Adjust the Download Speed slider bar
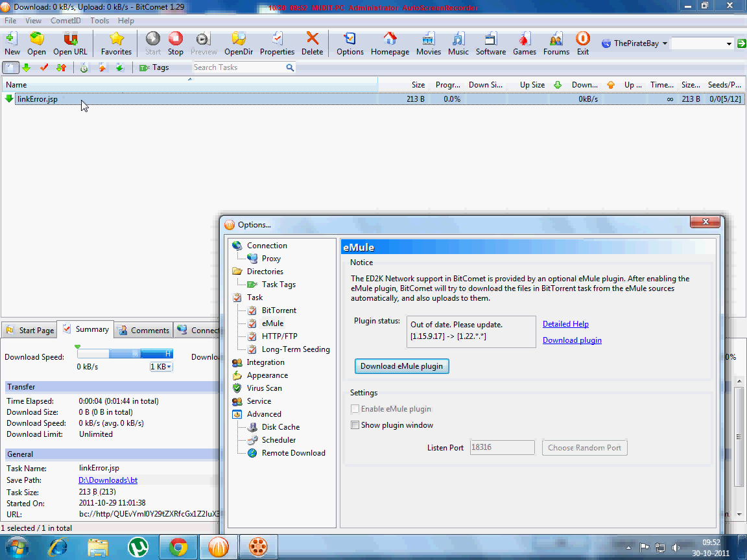The height and width of the screenshot is (560, 747). (124, 353)
